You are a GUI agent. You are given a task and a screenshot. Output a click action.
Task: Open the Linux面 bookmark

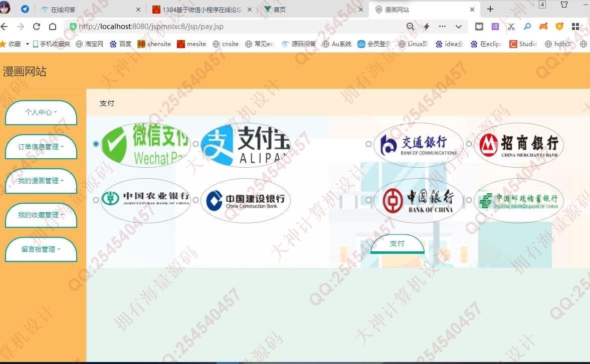(413, 44)
